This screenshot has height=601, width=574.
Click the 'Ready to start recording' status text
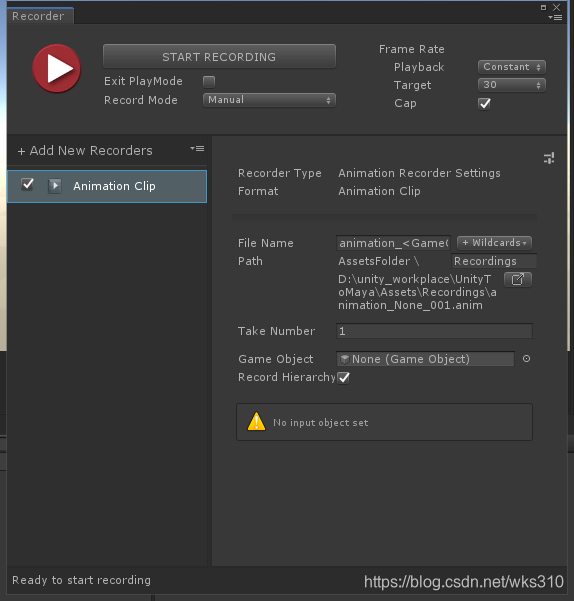tap(81, 580)
